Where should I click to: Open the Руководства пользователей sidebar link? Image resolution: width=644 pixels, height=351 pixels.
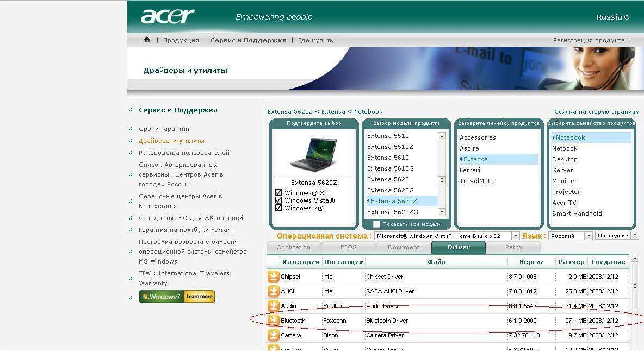coord(184,153)
